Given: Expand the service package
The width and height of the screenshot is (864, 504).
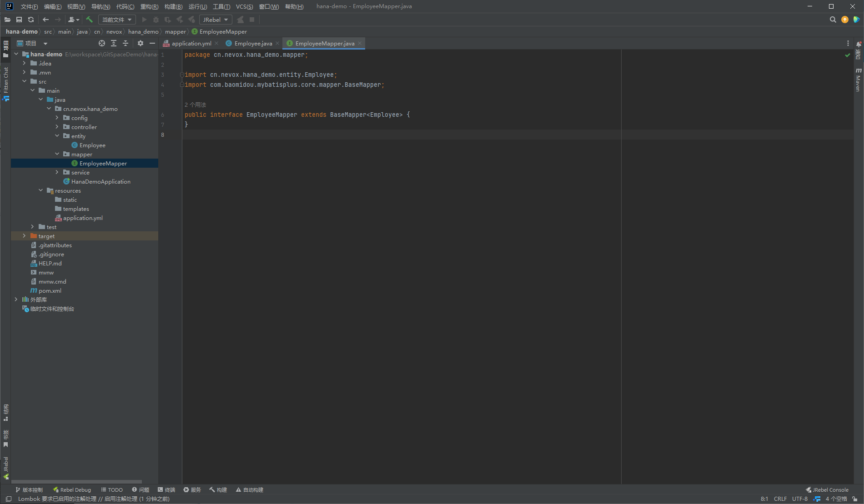Looking at the screenshot, I should [57, 172].
